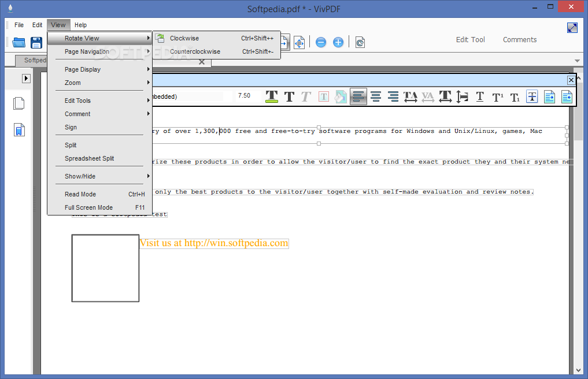
Task: Apply superscript with the T¹ icon
Action: (498, 97)
